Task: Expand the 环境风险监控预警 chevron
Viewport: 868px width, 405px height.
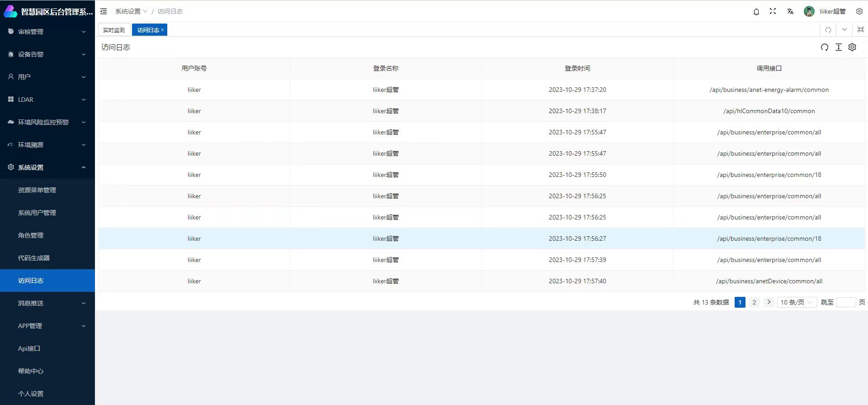Action: pyautogui.click(x=84, y=122)
